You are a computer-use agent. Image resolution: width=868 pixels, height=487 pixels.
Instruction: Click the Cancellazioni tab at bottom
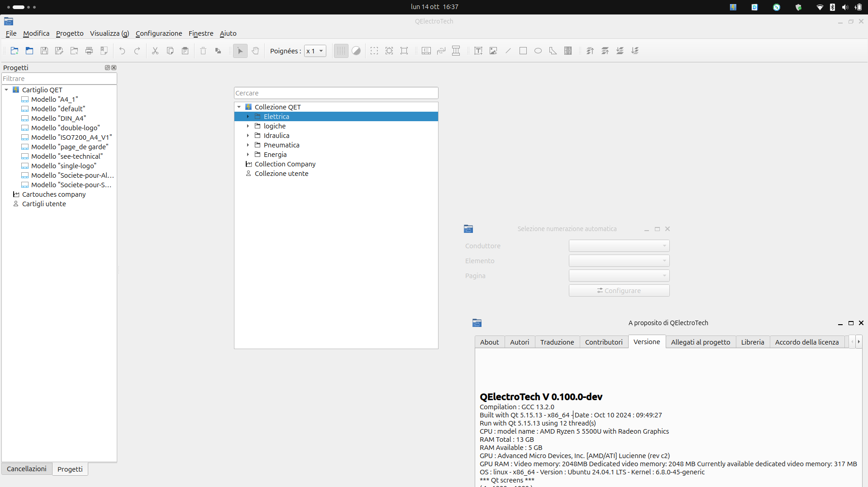pos(27,469)
